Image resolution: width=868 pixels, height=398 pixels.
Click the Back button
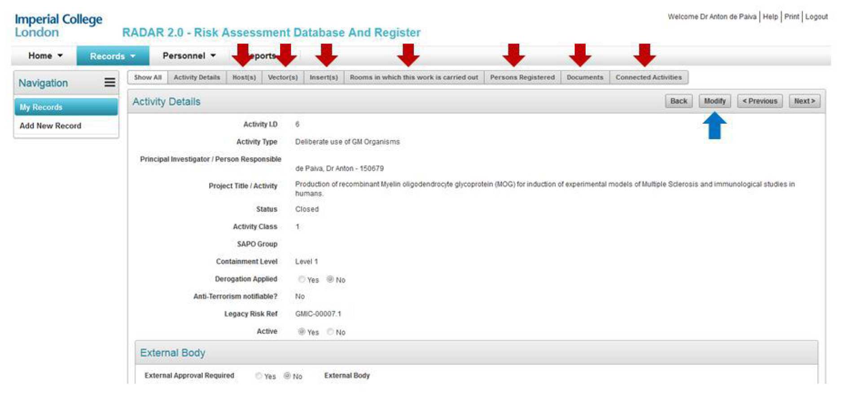(x=678, y=101)
